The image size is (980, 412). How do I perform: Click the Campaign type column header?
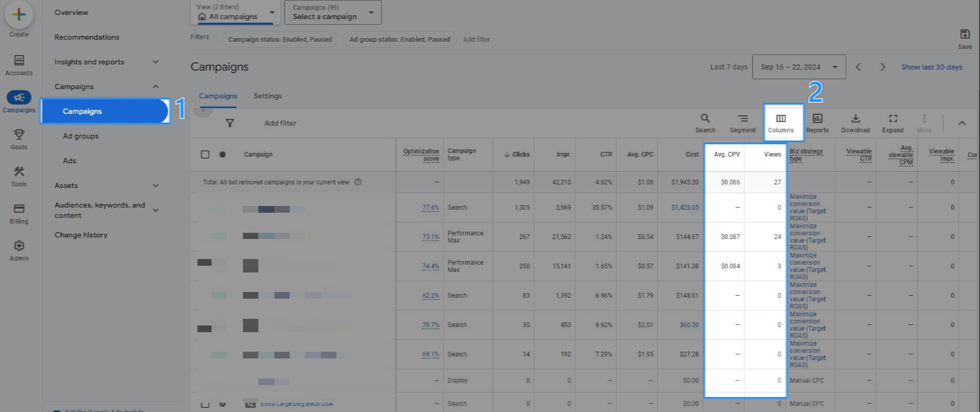point(461,154)
